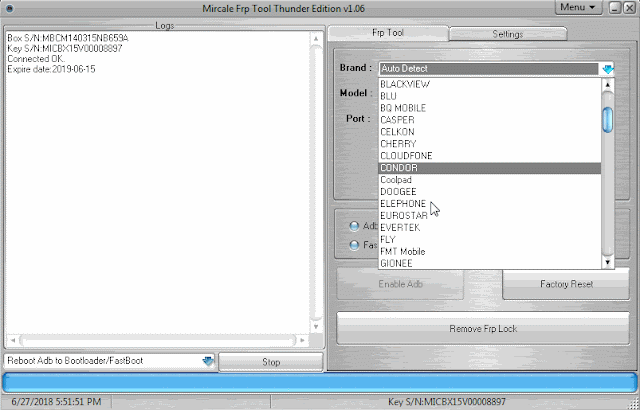Click brand list scroll up arrow
The height and width of the screenshot is (410, 640).
(608, 85)
